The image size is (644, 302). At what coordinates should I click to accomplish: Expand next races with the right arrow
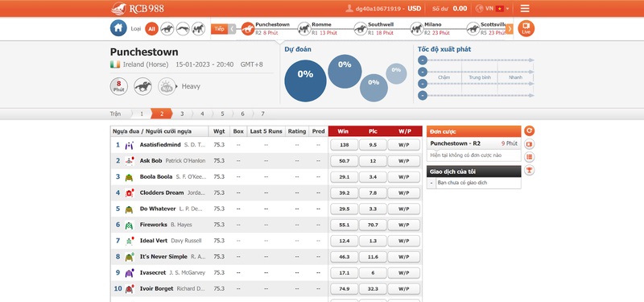(510, 29)
